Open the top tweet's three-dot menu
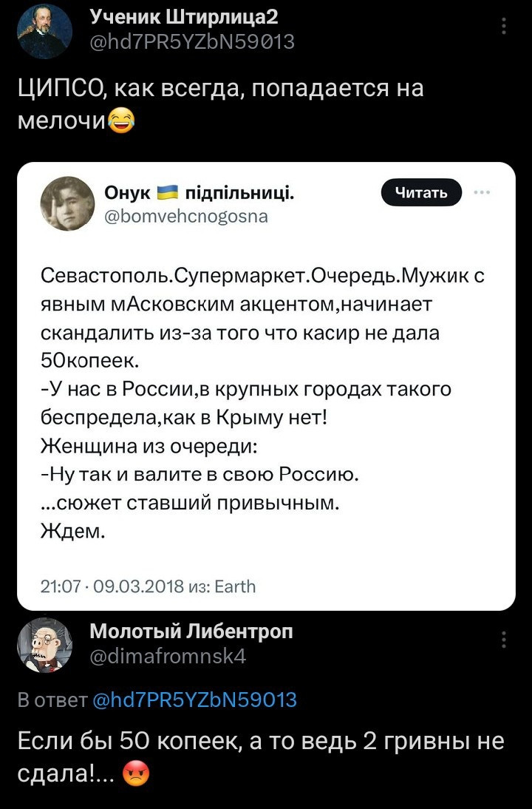Image resolution: width=532 pixels, height=809 pixels. (504, 27)
